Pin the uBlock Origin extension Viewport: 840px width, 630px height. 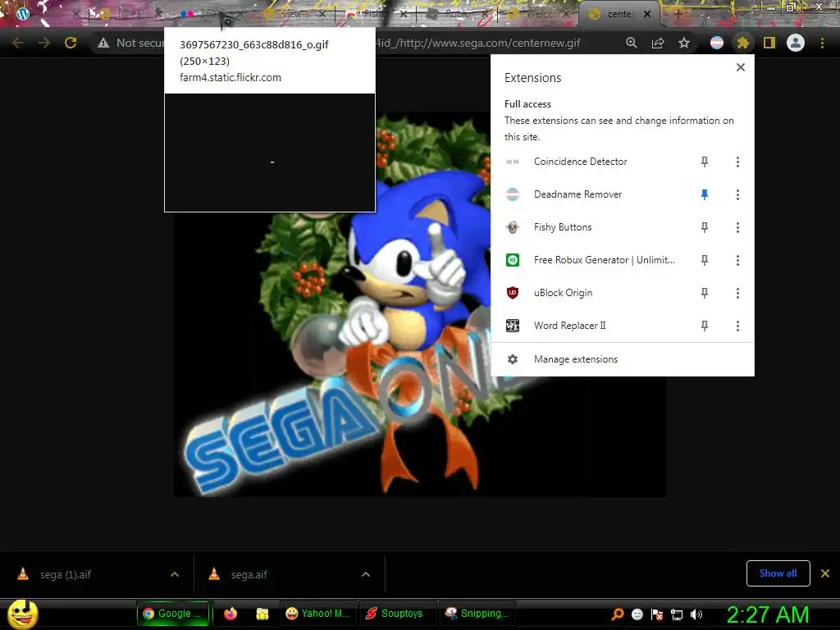(705, 293)
